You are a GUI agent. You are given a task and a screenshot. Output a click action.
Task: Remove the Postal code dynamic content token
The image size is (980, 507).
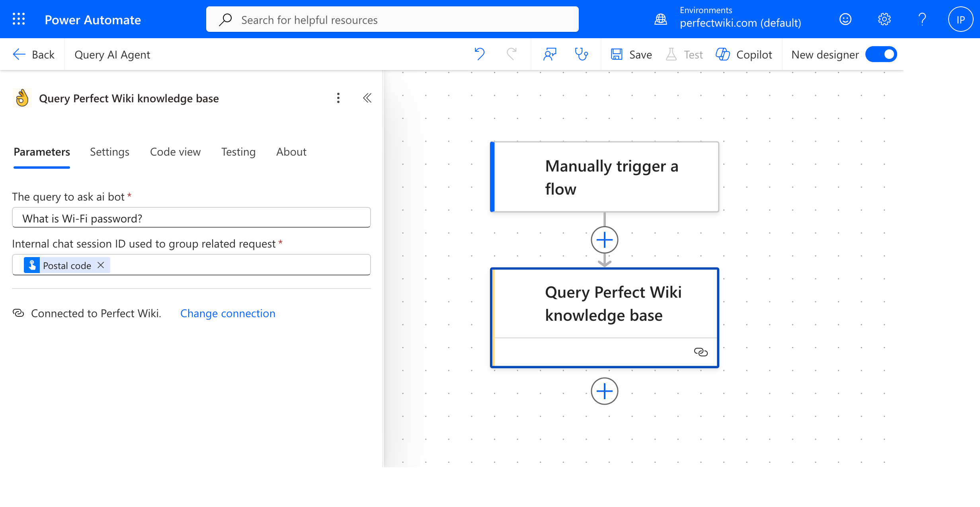[101, 265]
